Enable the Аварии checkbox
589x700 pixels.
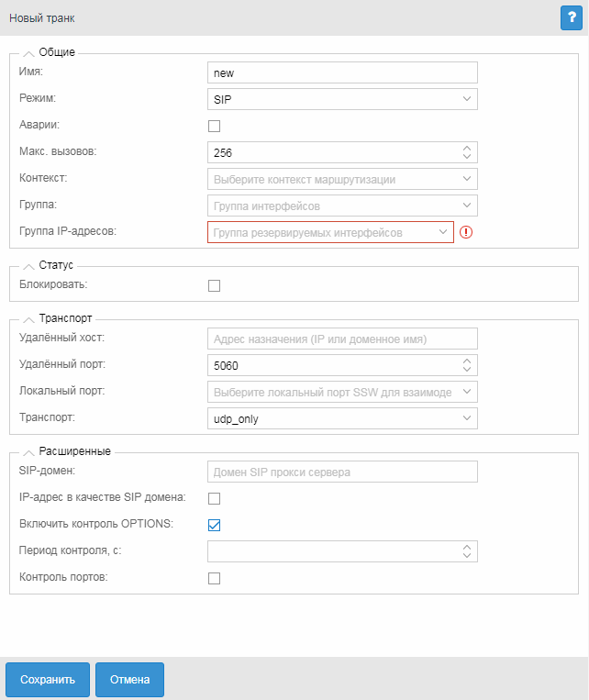tap(215, 126)
